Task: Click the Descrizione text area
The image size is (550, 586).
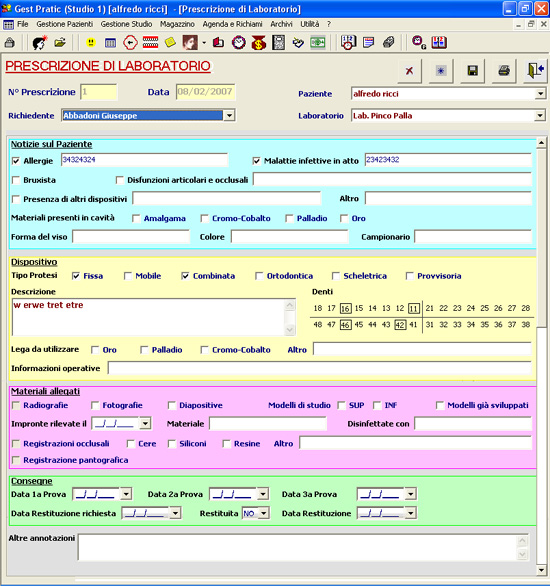Action: pyautogui.click(x=148, y=317)
